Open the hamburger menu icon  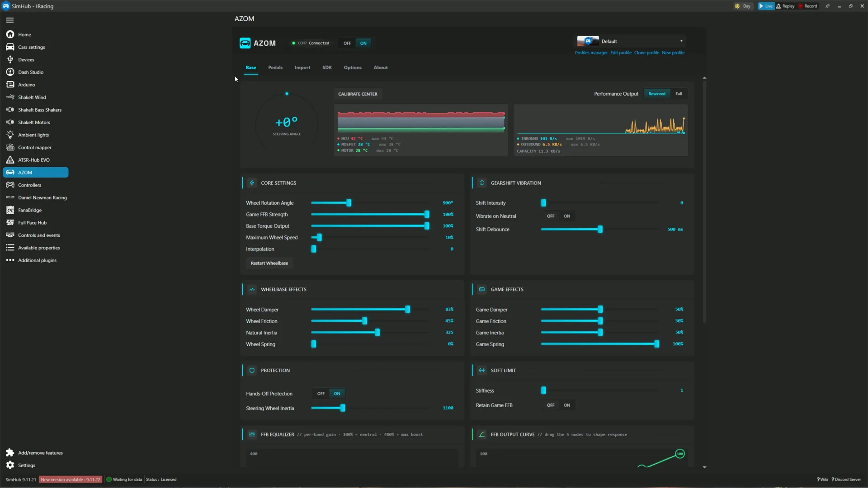[x=10, y=20]
